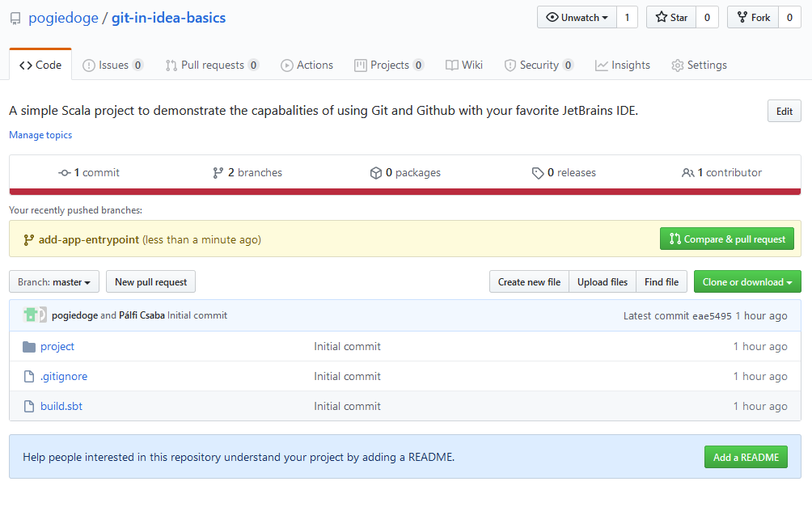Viewport: 812px width, 507px height.
Task: Open the project folder
Action: (57, 346)
